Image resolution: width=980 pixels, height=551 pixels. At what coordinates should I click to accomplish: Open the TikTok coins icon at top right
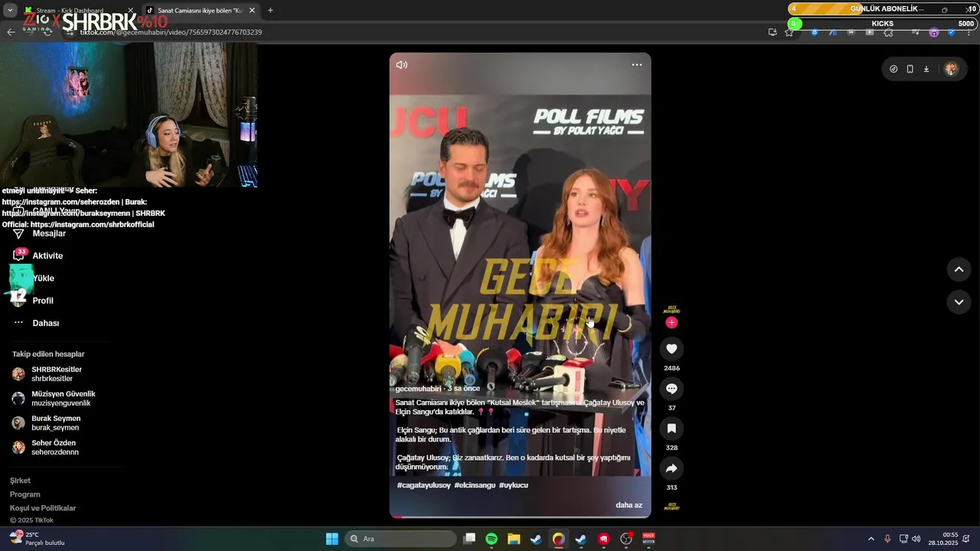893,69
